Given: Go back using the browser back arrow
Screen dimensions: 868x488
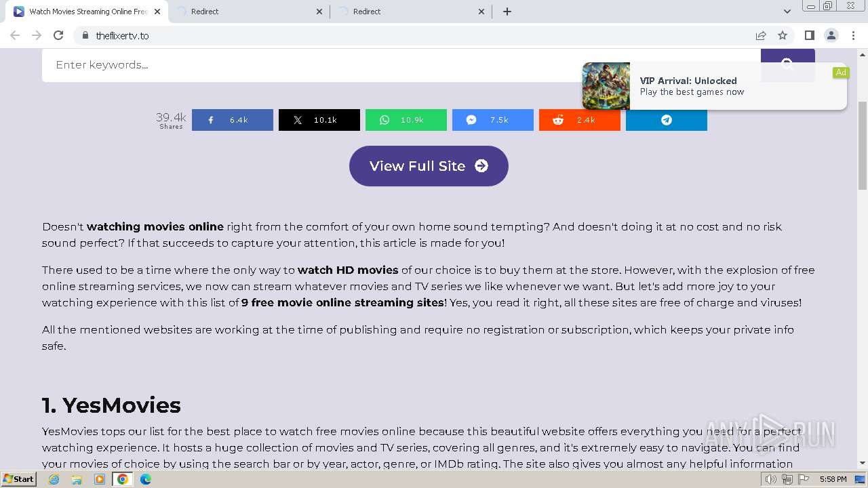Looking at the screenshot, I should (15, 35).
